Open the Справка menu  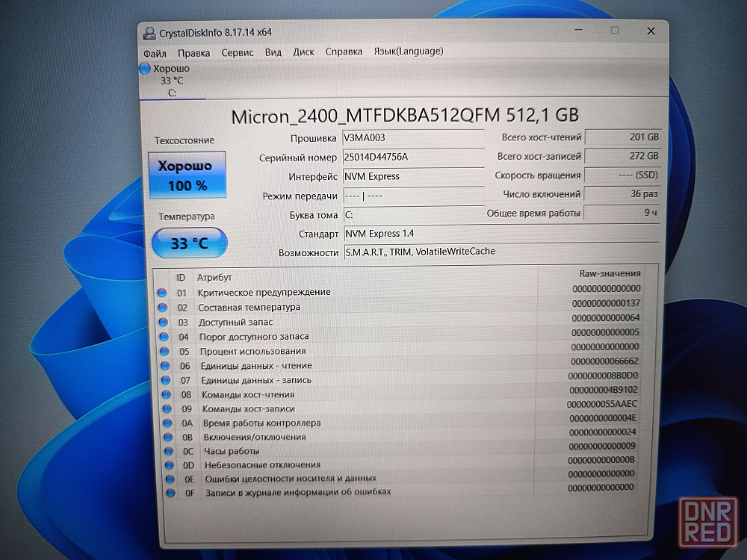pos(344,52)
